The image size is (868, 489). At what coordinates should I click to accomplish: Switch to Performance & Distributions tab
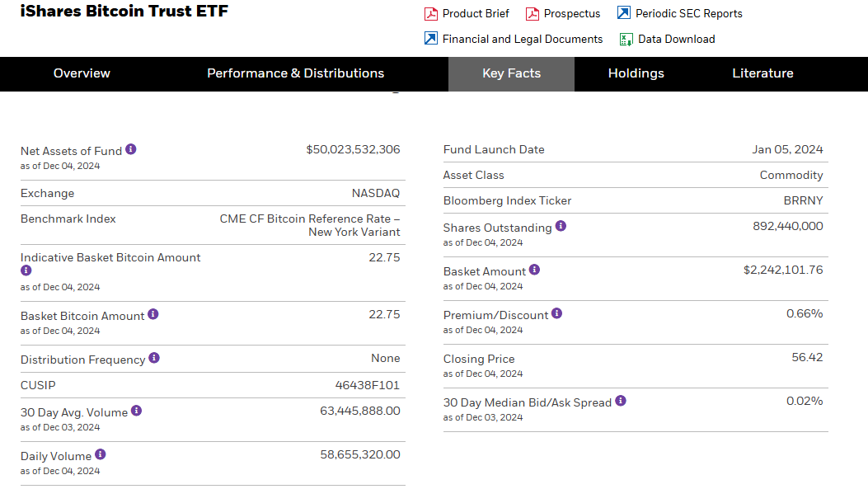pyautogui.click(x=296, y=73)
